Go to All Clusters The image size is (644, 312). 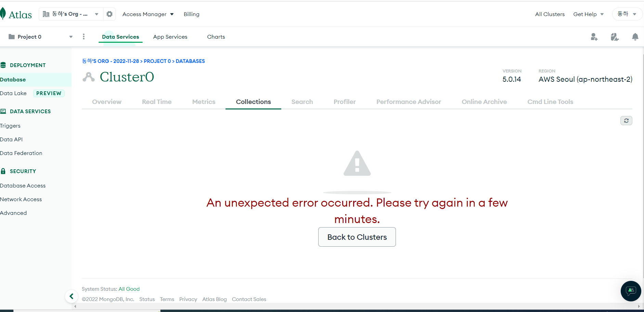click(550, 14)
